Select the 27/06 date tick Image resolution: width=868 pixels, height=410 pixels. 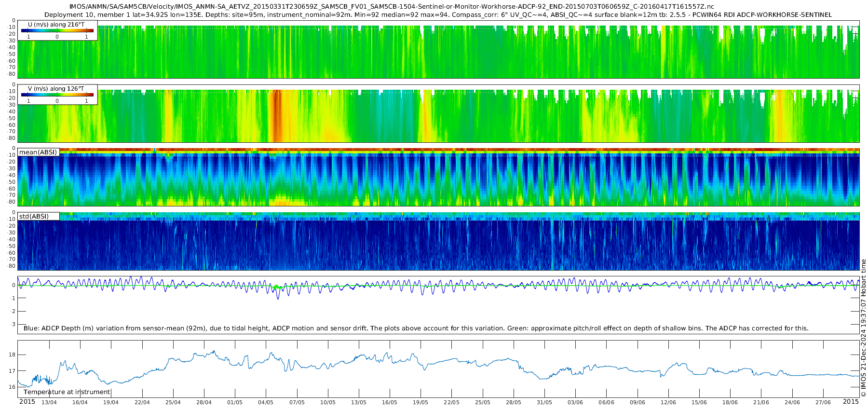click(x=823, y=402)
